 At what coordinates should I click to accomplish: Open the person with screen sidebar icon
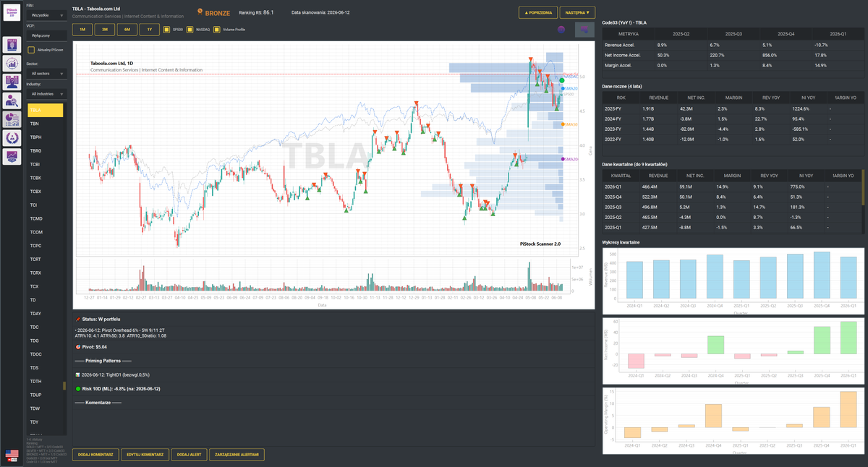pyautogui.click(x=12, y=82)
